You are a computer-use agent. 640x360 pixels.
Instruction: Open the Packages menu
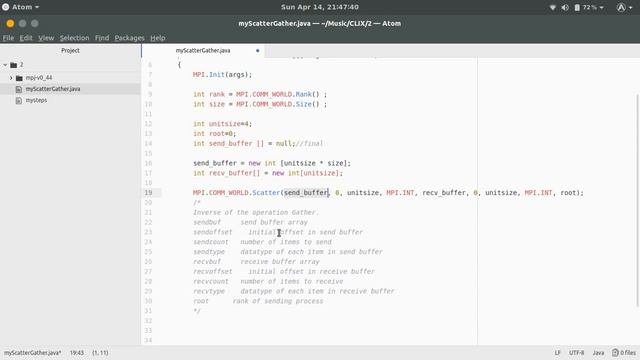point(129,38)
